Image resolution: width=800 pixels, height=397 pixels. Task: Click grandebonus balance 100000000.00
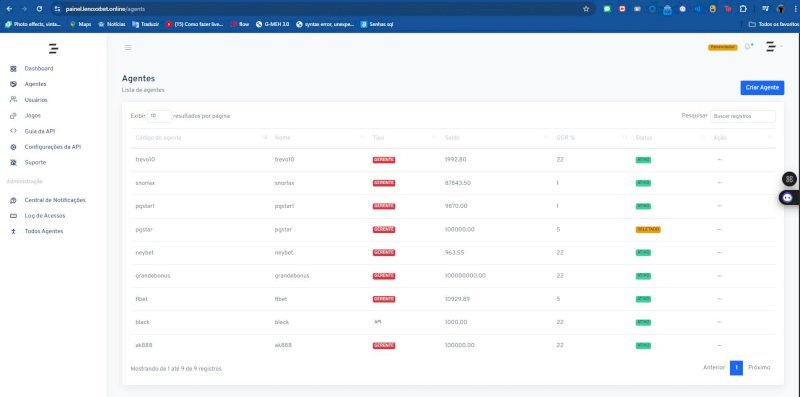click(x=465, y=276)
